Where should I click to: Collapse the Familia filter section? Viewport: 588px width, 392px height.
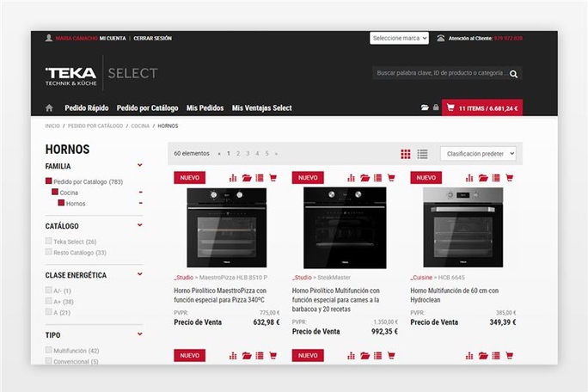point(140,165)
